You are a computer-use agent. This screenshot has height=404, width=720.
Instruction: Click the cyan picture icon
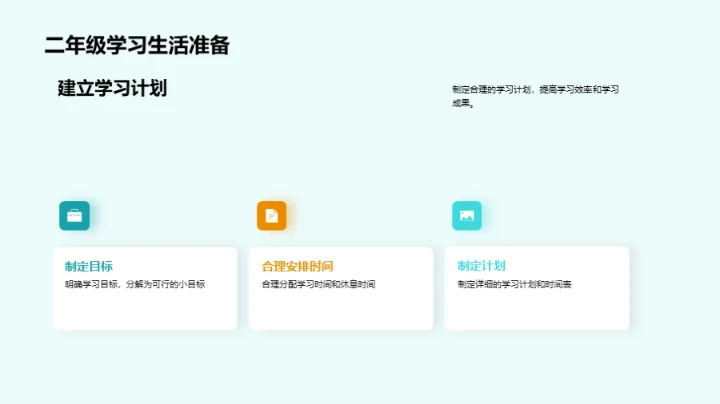467,216
